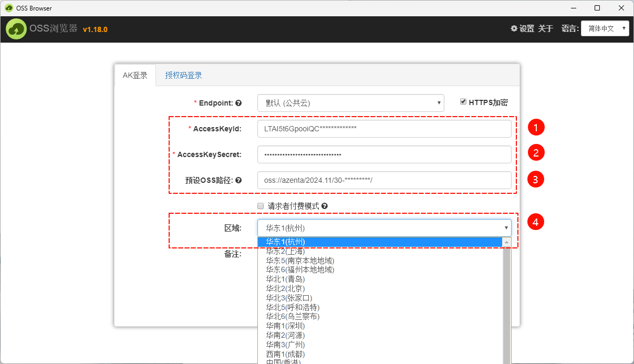
Task: Focus the AccessKeySecret password field
Action: point(384,154)
